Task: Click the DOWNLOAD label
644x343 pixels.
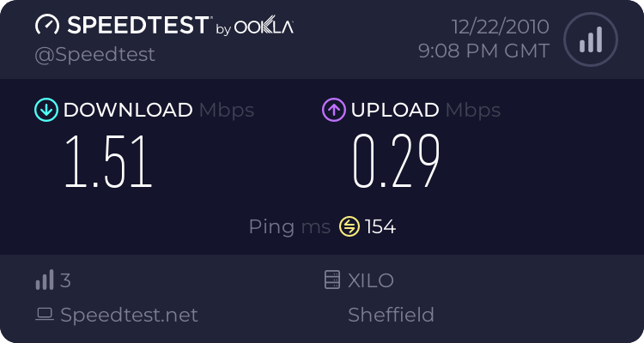Action: (x=128, y=110)
